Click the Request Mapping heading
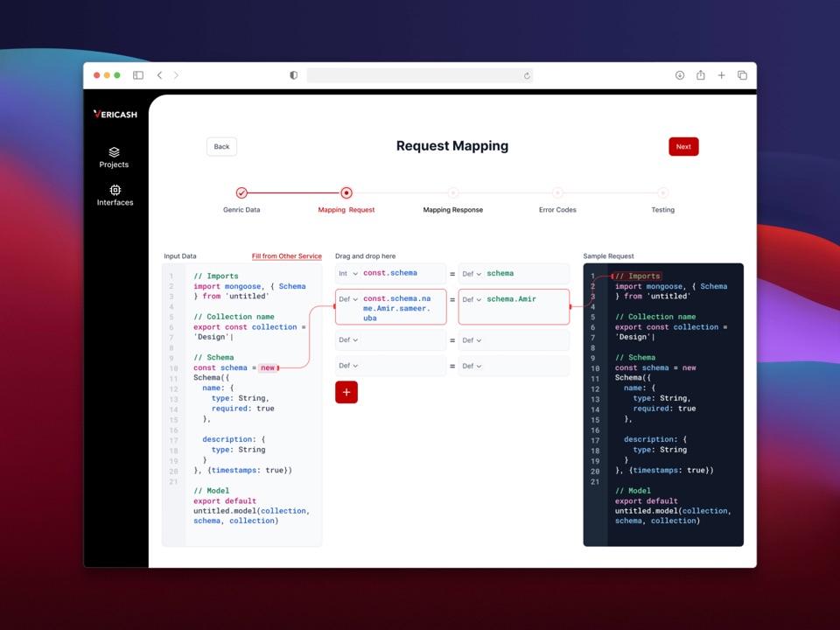Screen dimensions: 840x630 (452, 146)
